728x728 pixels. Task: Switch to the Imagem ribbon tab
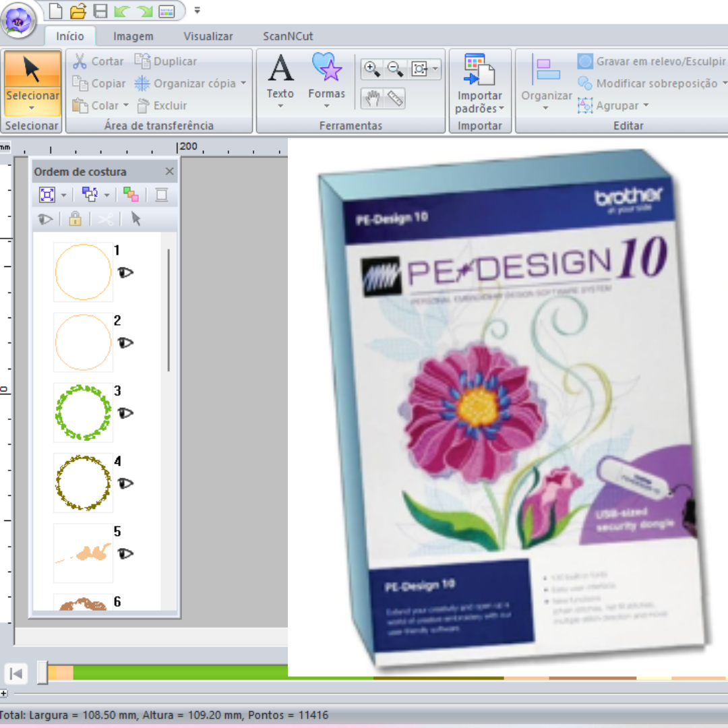(x=133, y=36)
